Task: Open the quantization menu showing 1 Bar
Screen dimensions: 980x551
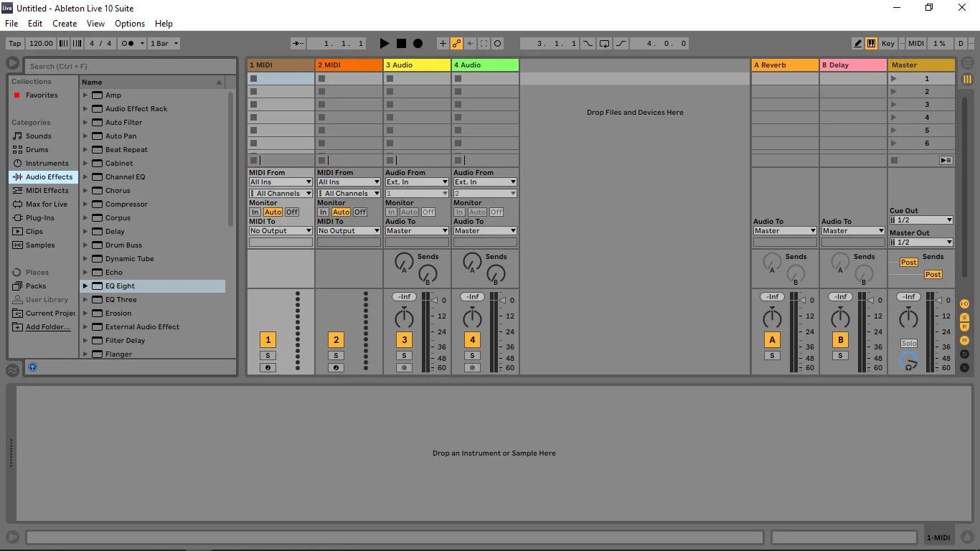Action: (x=164, y=44)
